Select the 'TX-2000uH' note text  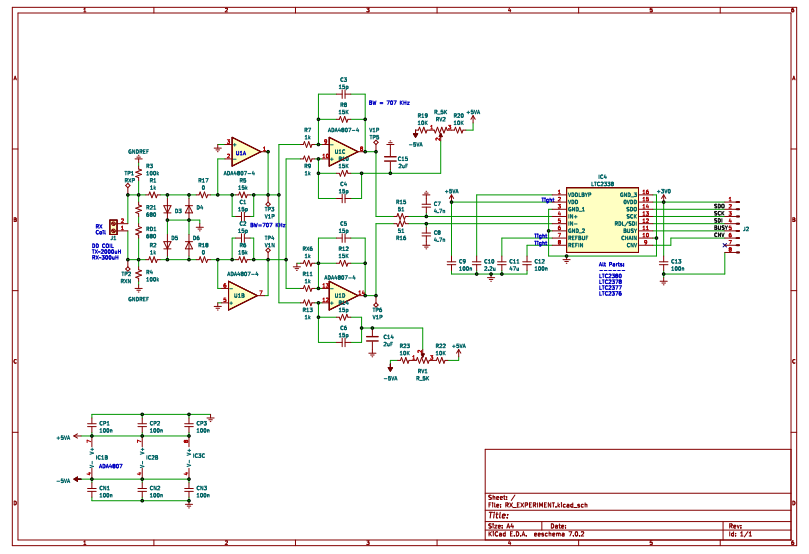106,252
